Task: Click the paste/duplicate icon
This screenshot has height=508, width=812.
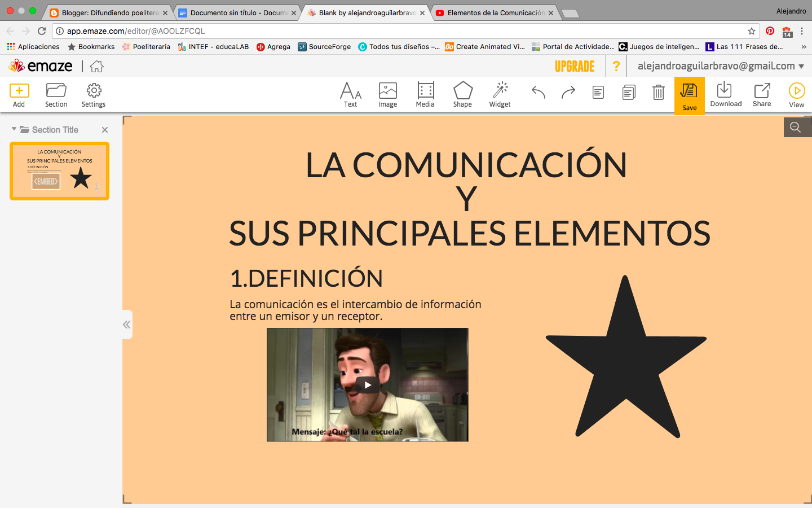Action: point(629,92)
